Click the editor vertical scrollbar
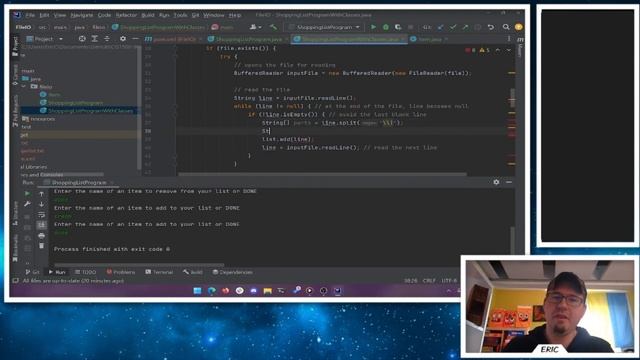Image resolution: width=640 pixels, height=360 pixels. tap(512, 98)
